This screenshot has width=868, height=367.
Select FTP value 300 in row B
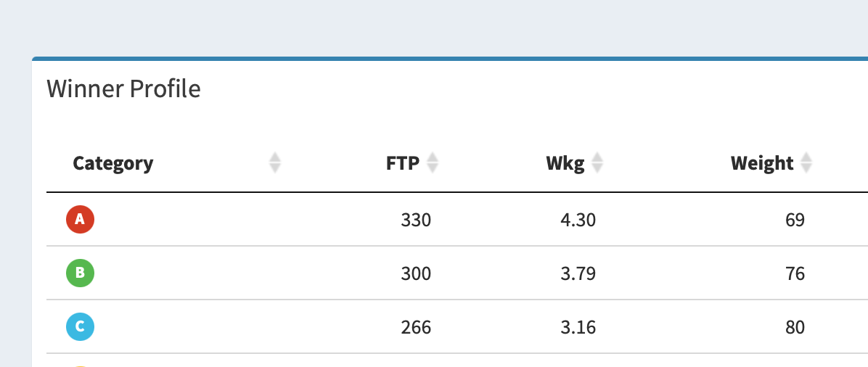(x=416, y=274)
